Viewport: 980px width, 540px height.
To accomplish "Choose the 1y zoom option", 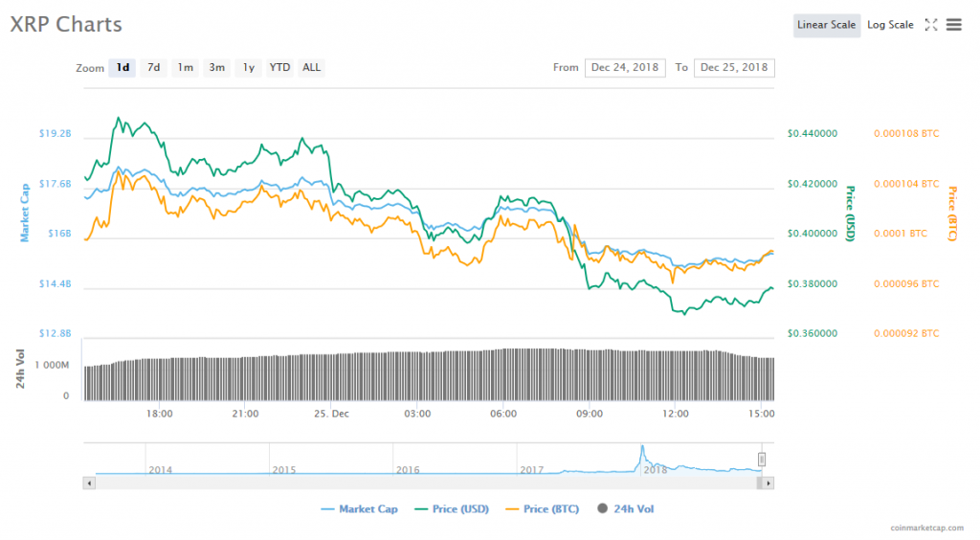I will click(x=249, y=67).
